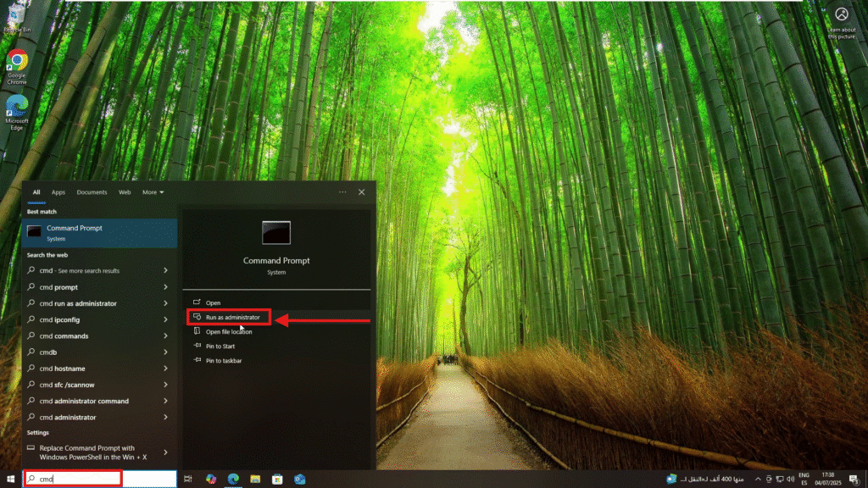
Task: Click the large Command Prompt icon in preview pane
Action: point(276,233)
